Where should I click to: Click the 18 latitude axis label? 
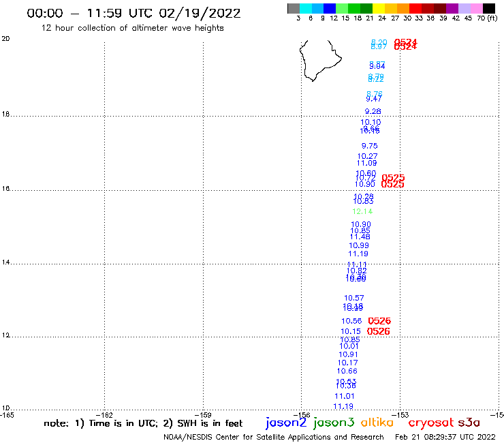coord(5,114)
